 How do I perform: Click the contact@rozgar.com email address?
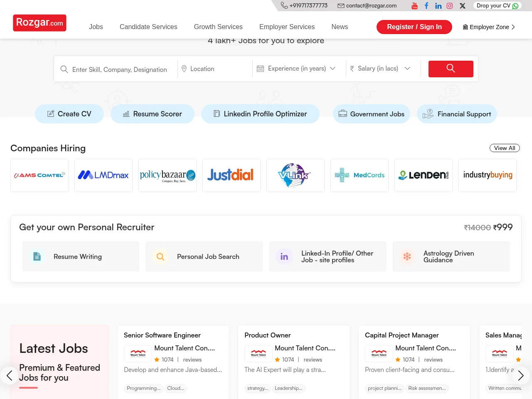(x=371, y=6)
